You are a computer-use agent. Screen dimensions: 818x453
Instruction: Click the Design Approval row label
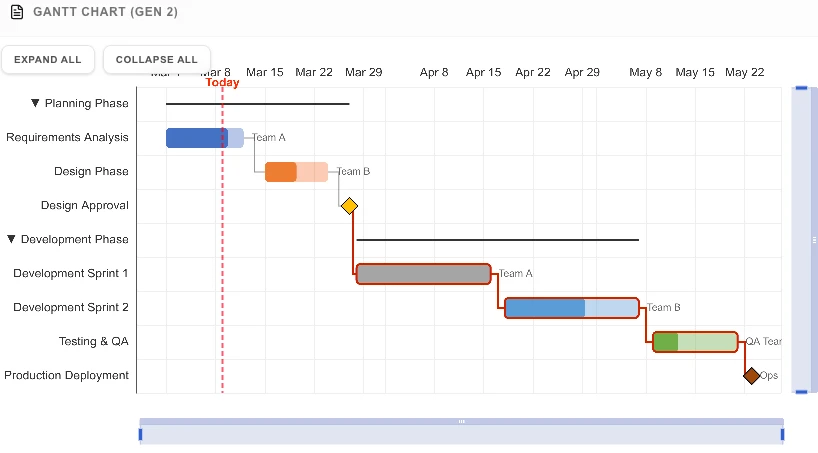tap(84, 206)
